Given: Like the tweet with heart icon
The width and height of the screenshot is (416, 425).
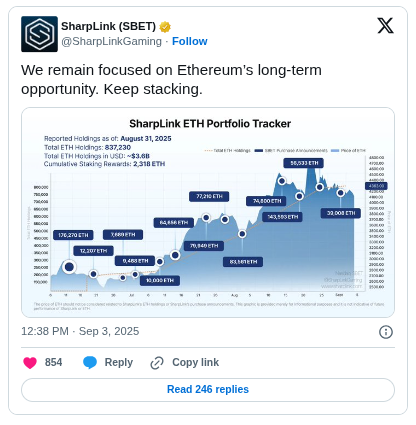Looking at the screenshot, I should click(30, 362).
